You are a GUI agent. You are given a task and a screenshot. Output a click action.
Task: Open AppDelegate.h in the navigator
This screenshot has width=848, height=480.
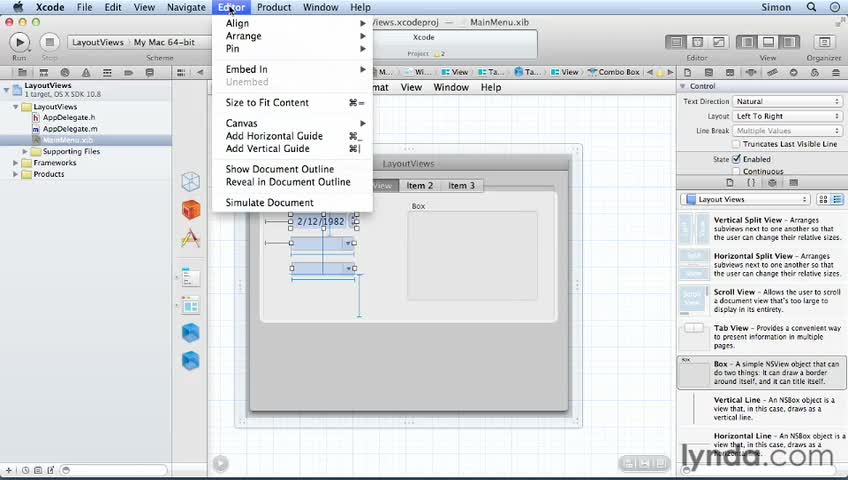click(69, 117)
